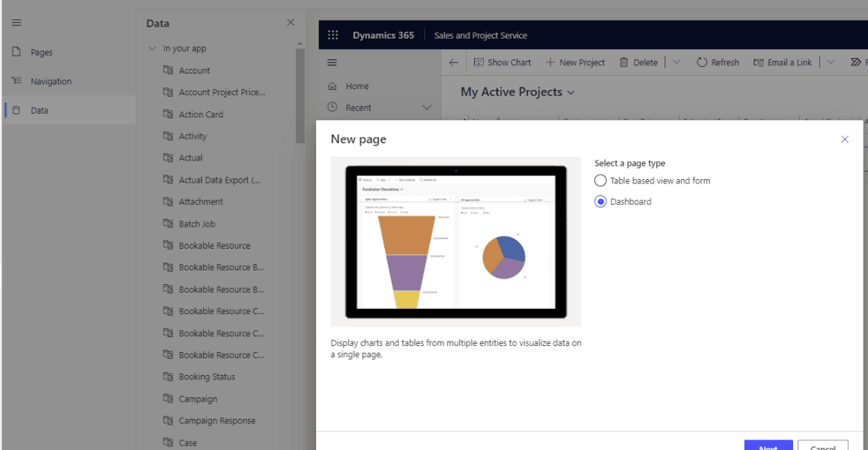Click Delete in command bar
Viewport: 868px width, 450px height.
coord(638,62)
